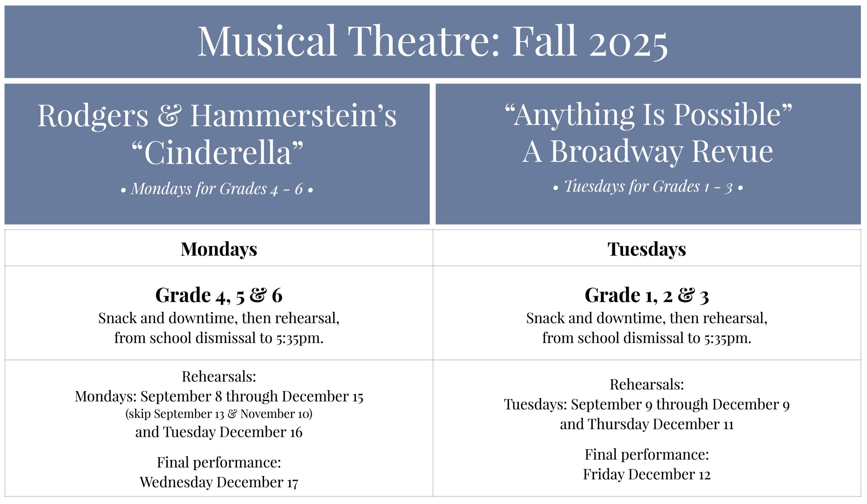Select and Thursday December 11 line

pos(647,424)
